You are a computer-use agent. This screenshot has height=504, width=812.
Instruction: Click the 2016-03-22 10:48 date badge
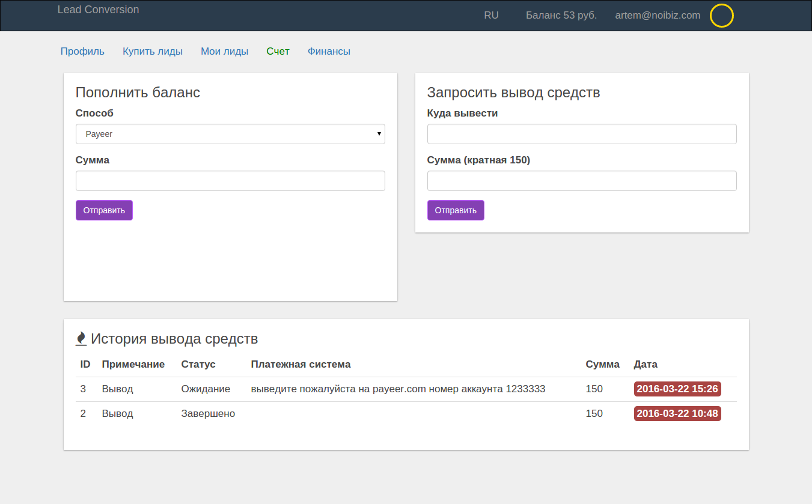pos(677,413)
